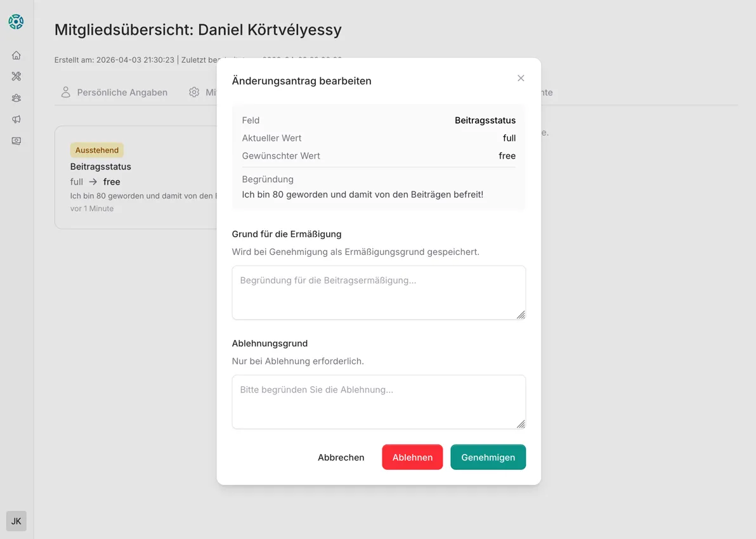The image size is (756, 539).
Task: Open the Home dashboard from the sidebar
Action: pos(16,55)
